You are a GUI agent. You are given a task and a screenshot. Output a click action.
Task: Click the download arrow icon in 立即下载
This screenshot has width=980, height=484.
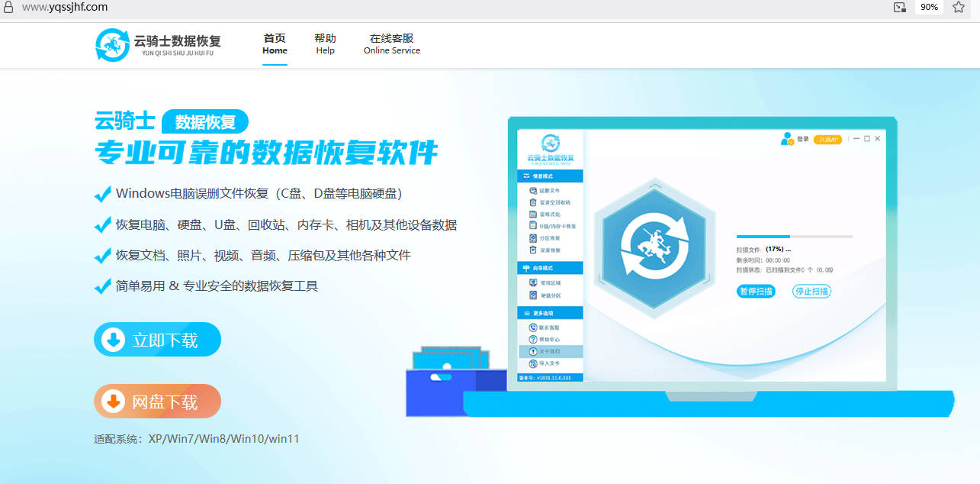113,340
